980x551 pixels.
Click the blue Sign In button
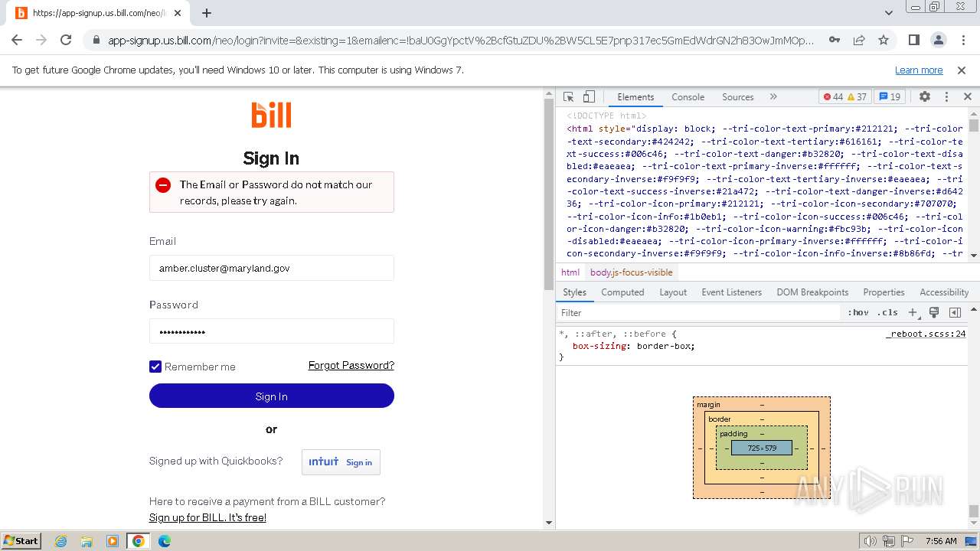point(272,396)
